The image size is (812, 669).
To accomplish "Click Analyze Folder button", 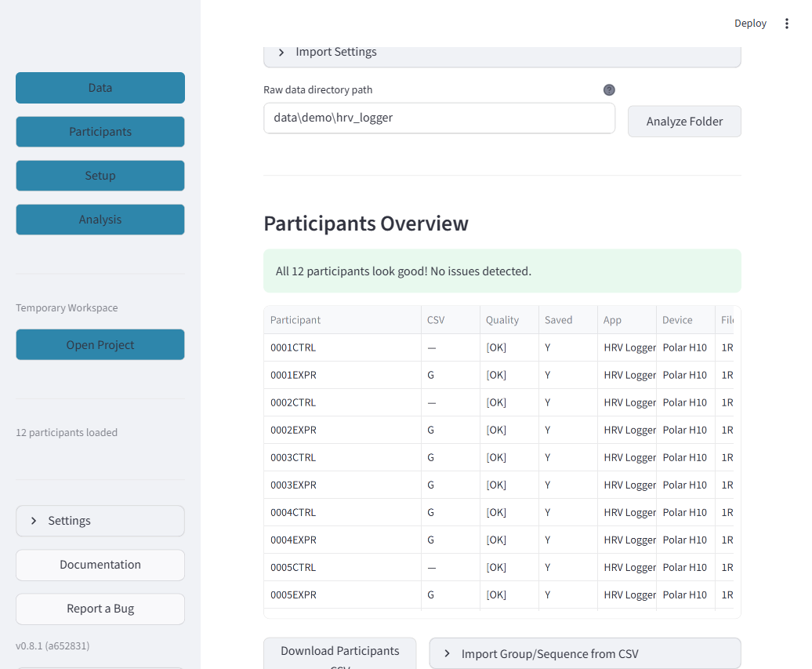I will pos(684,122).
